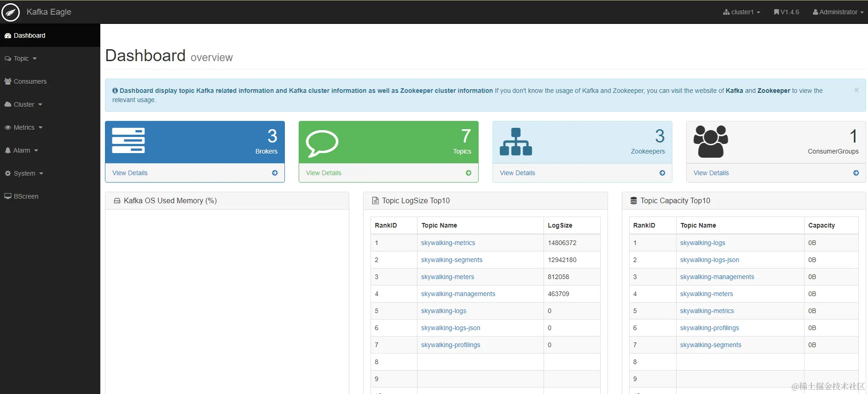Open Consumers page from sidebar

pos(50,81)
